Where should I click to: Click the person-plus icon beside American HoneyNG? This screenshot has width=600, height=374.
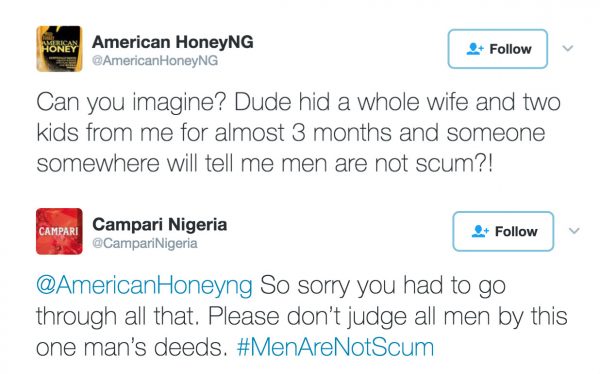[475, 49]
